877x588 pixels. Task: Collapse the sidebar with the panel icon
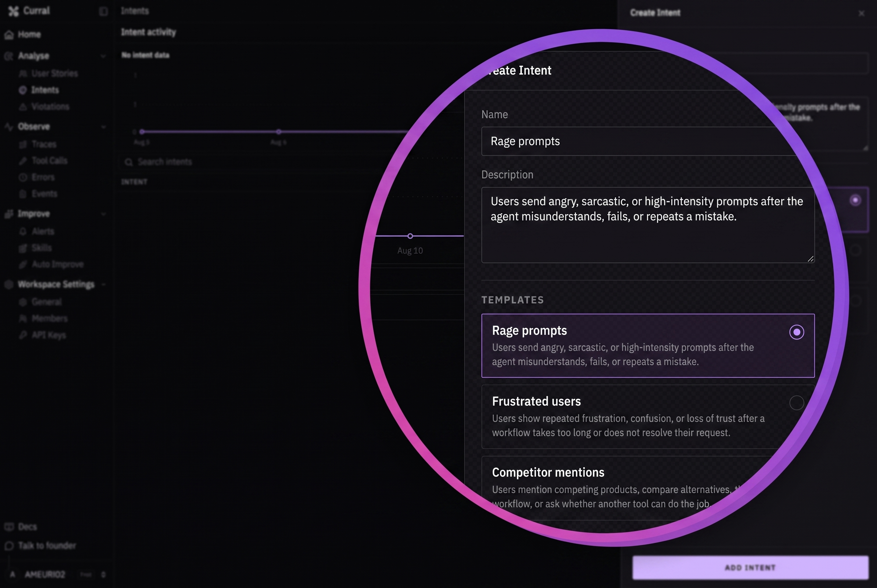(104, 11)
